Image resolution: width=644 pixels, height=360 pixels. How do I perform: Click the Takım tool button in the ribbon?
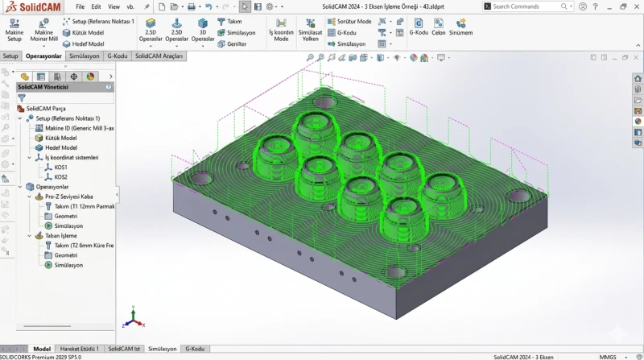point(229,22)
